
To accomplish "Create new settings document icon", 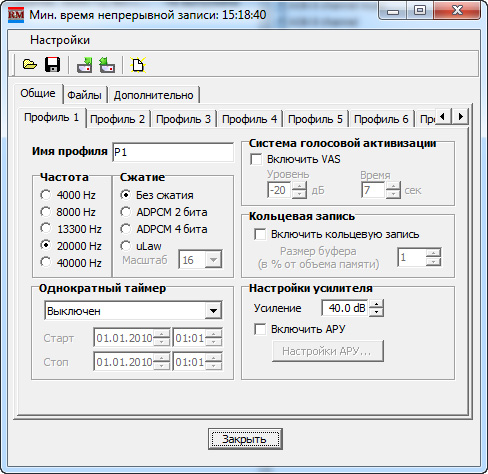I will (138, 64).
